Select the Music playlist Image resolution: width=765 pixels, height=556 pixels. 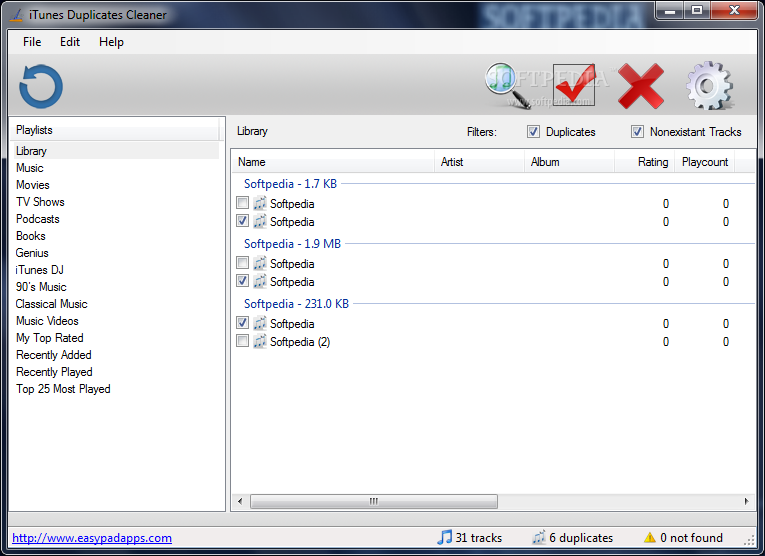pyautogui.click(x=30, y=168)
